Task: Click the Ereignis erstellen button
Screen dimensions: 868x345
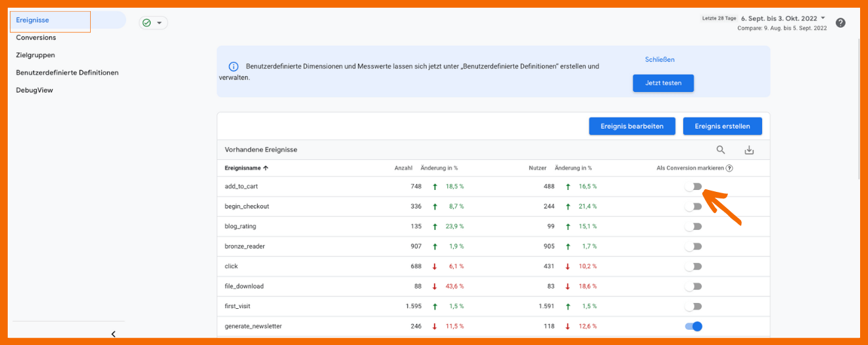Action: click(722, 126)
